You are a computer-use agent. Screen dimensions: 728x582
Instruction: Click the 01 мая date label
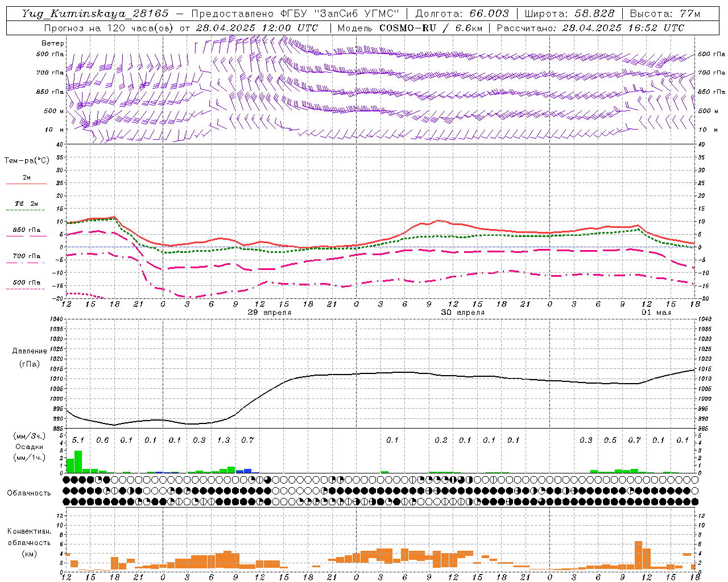656,313
